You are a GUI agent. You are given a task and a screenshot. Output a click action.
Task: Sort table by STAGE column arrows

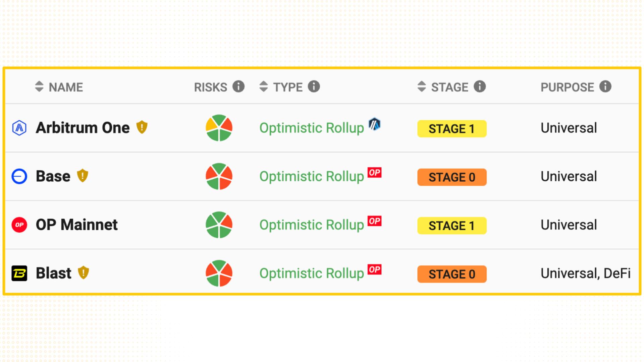click(422, 86)
